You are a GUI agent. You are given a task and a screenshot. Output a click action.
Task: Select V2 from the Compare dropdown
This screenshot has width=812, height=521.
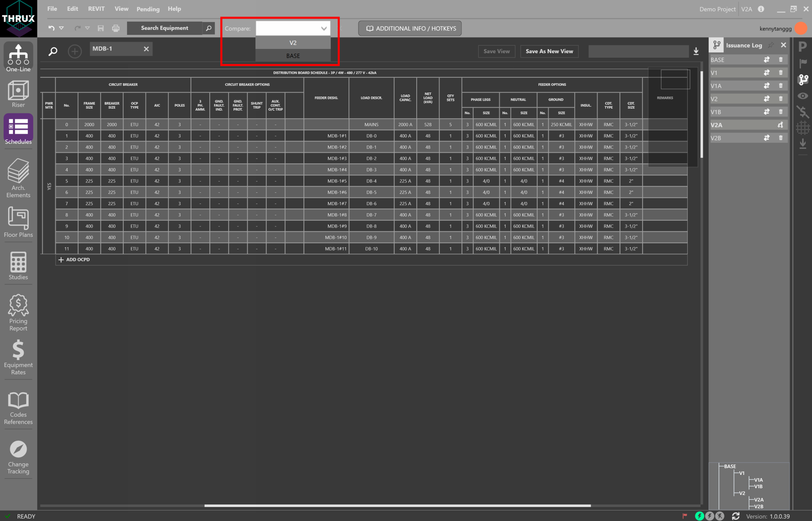293,42
